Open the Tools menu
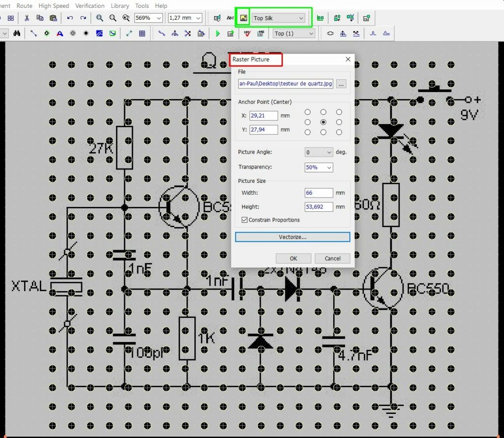This screenshot has width=504, height=438. [142, 6]
